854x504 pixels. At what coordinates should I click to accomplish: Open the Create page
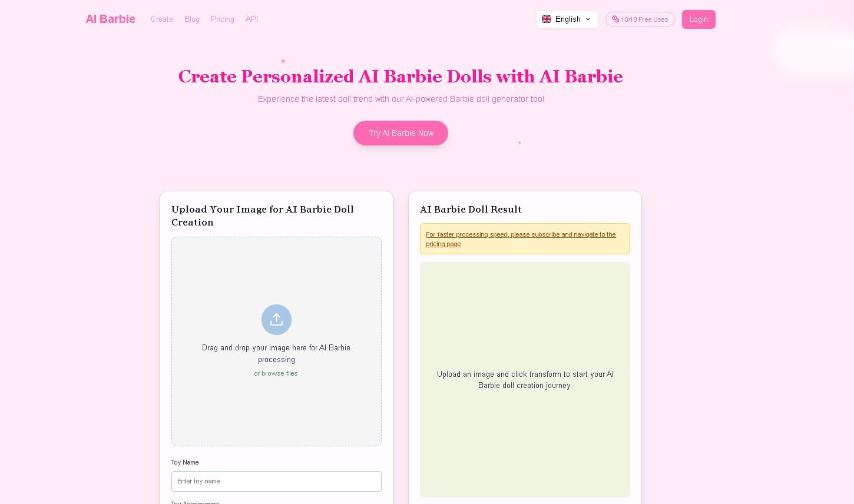pos(161,19)
